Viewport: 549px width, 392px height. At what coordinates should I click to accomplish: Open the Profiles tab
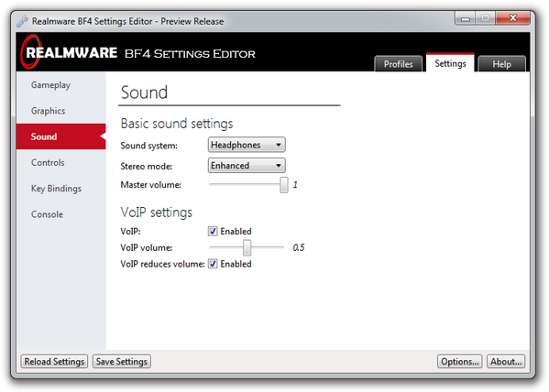point(398,64)
